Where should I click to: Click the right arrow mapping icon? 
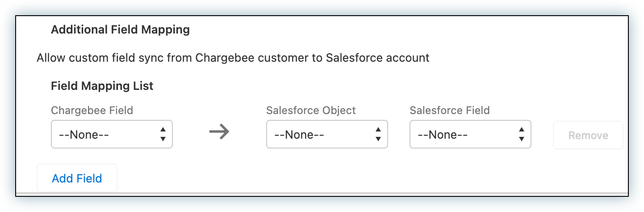[x=219, y=132]
